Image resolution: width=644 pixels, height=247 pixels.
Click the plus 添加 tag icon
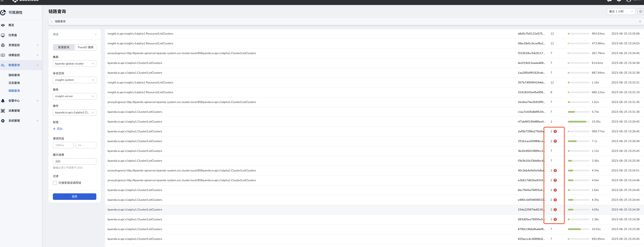click(x=54, y=129)
